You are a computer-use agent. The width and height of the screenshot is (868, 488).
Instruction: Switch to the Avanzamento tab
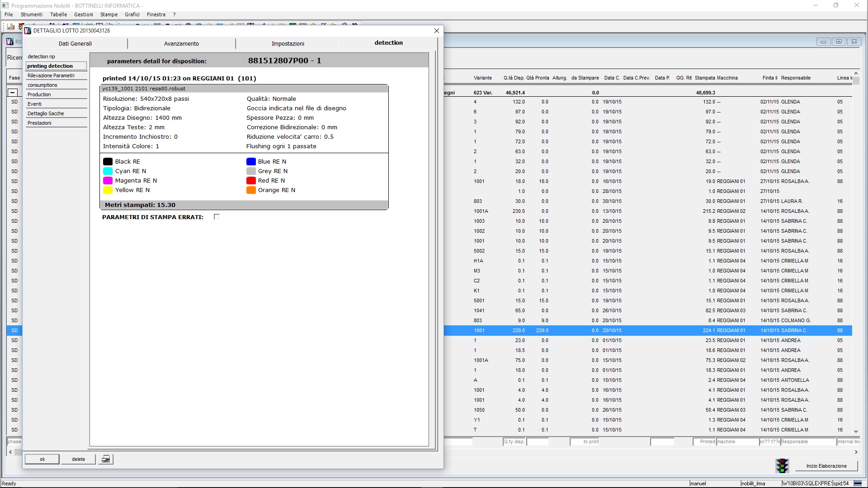coord(181,44)
